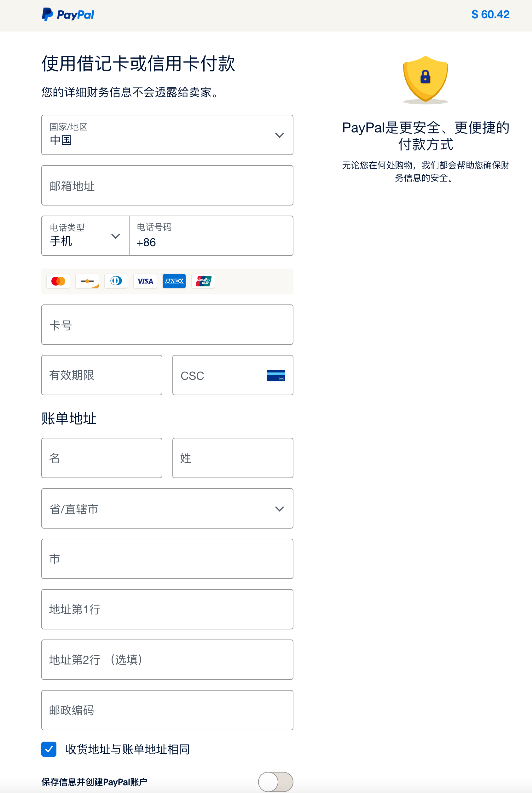
Task: Click the PayPal logo in header
Action: point(68,14)
